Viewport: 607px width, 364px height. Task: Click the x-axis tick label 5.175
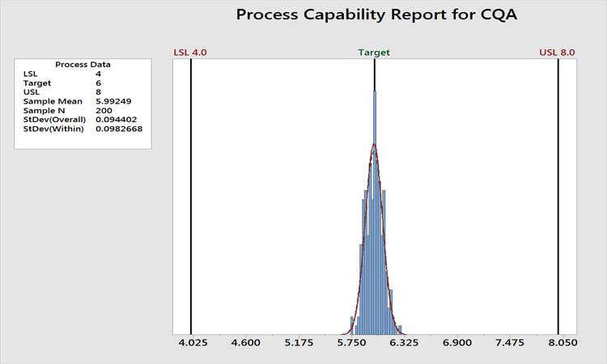[299, 343]
